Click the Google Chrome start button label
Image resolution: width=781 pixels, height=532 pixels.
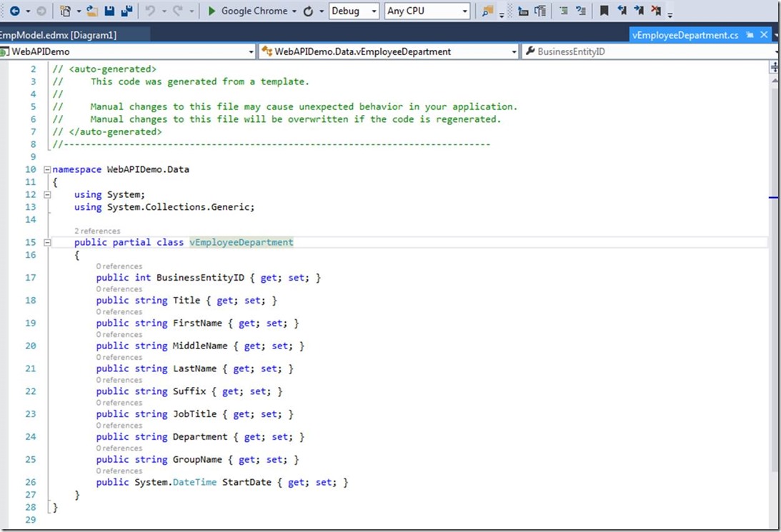pyautogui.click(x=254, y=11)
